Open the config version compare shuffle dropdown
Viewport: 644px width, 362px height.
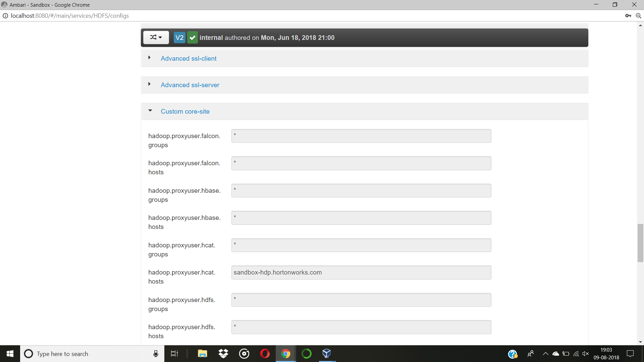click(156, 38)
